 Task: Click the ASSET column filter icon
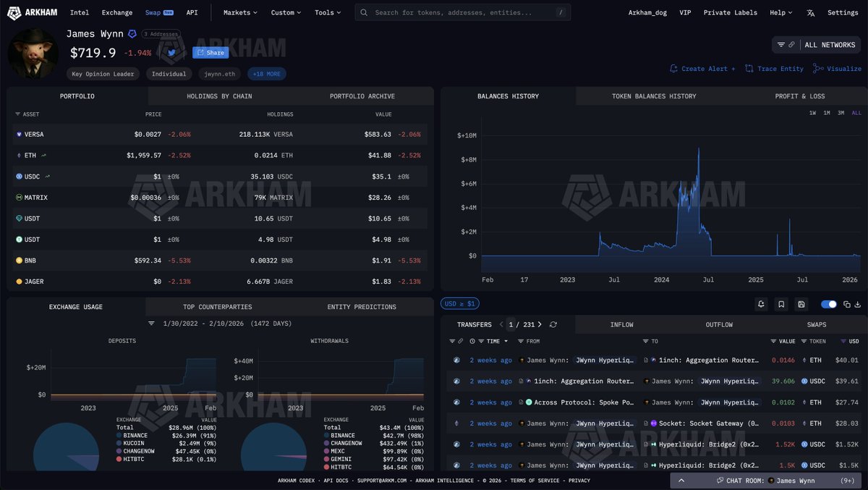[x=18, y=114]
